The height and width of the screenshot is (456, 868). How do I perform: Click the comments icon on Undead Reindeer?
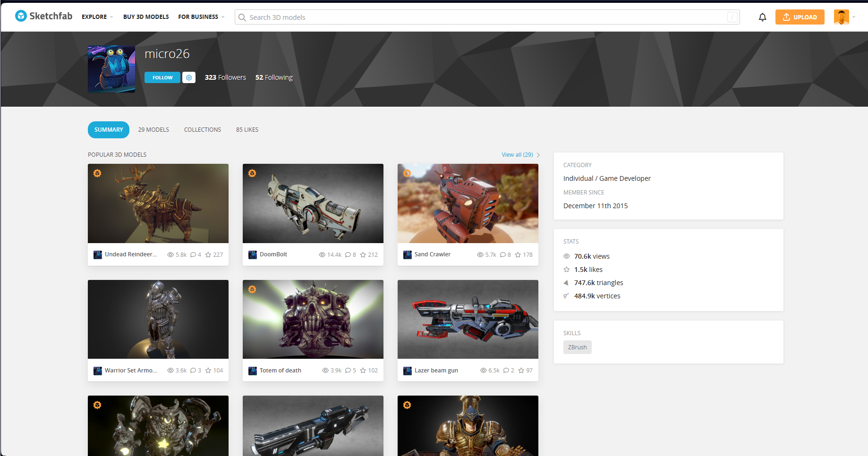tap(193, 255)
